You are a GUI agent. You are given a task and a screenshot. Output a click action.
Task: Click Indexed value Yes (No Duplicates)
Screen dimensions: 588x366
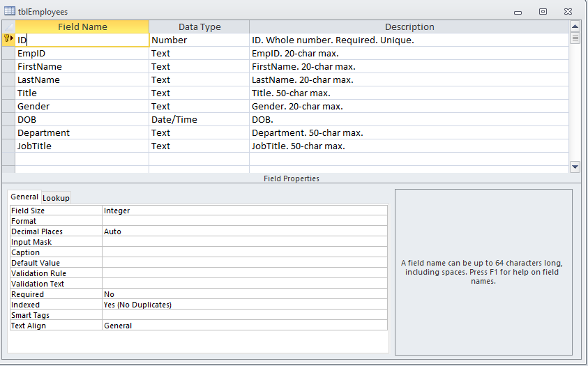(245, 305)
